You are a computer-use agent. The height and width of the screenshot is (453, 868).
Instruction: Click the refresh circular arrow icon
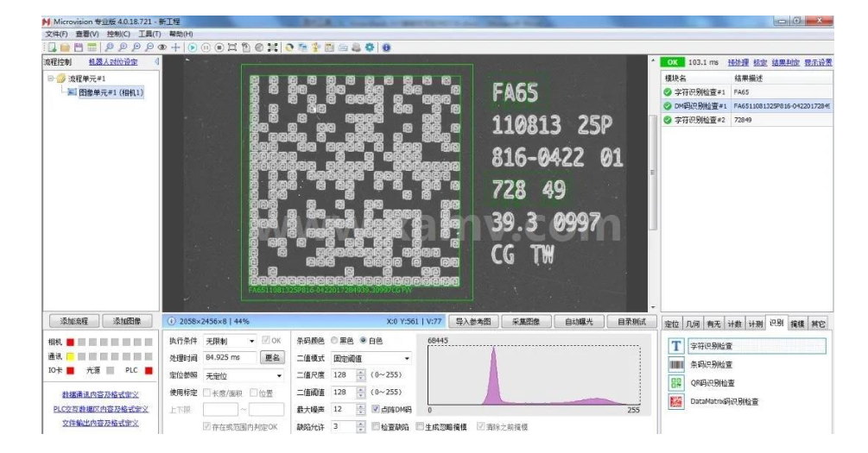(289, 47)
